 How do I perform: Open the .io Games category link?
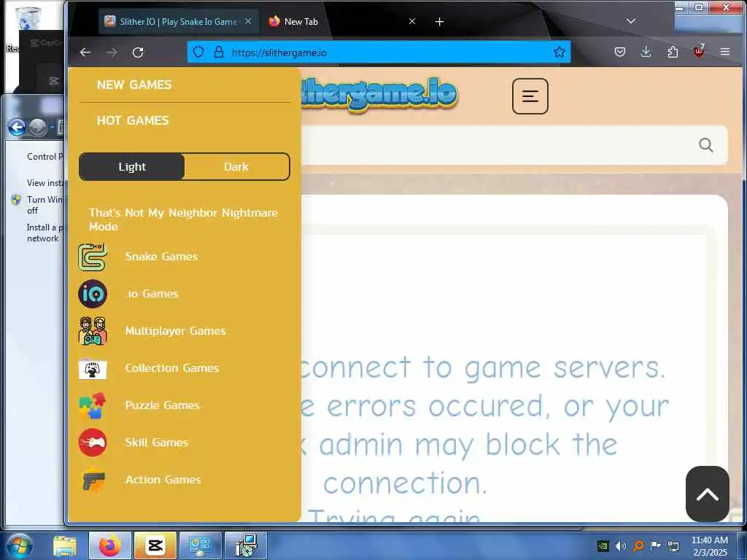pos(152,294)
